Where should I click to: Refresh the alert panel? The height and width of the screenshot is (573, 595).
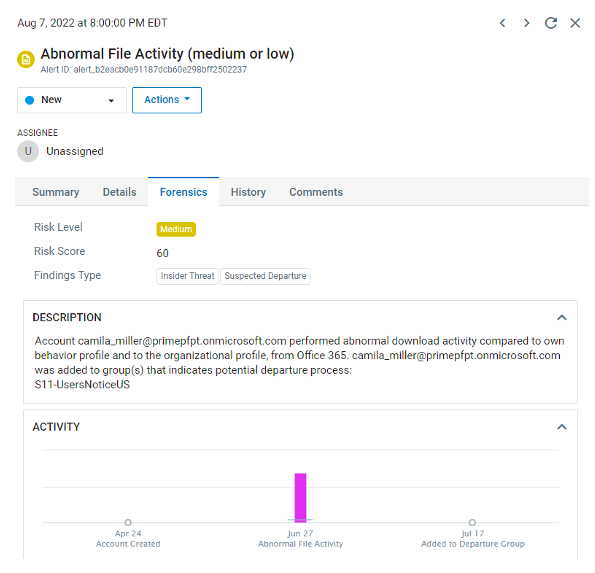pos(551,23)
